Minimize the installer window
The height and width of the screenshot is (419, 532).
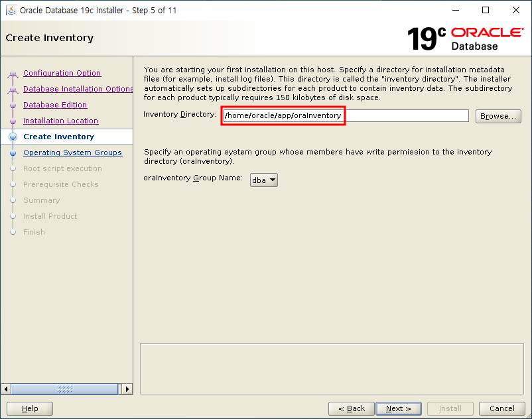click(x=456, y=10)
